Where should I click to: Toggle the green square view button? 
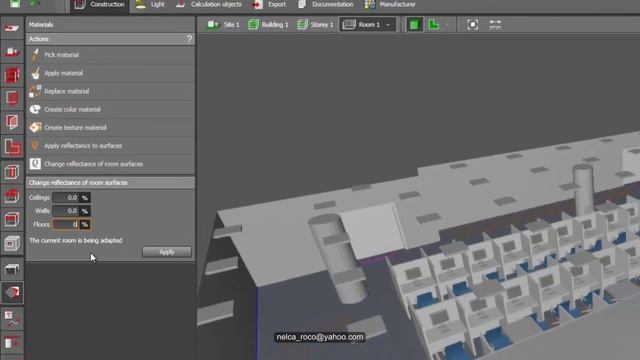tap(414, 24)
